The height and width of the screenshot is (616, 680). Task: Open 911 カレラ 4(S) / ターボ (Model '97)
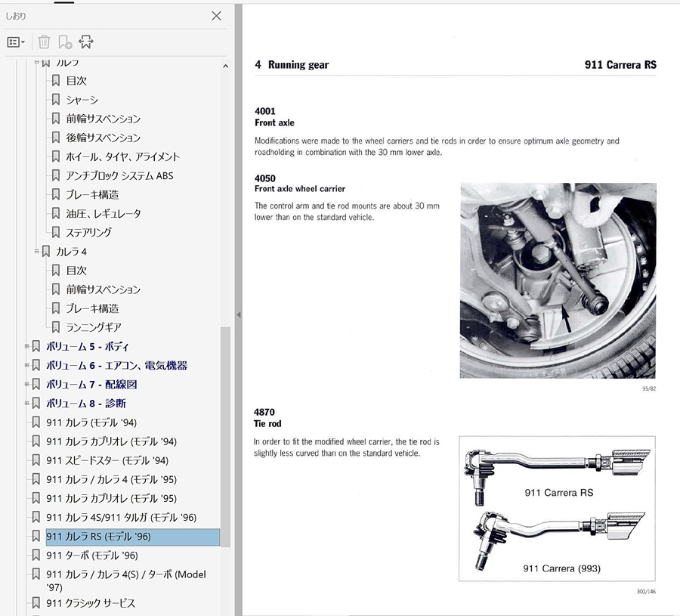(126, 580)
